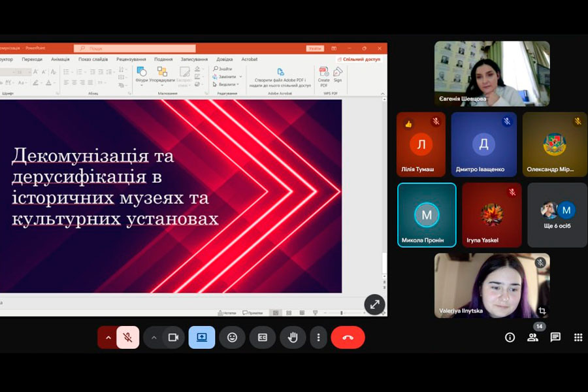Click the font color button in Шрифт group
Image resolution: width=588 pixels, height=392 pixels.
pos(48,82)
